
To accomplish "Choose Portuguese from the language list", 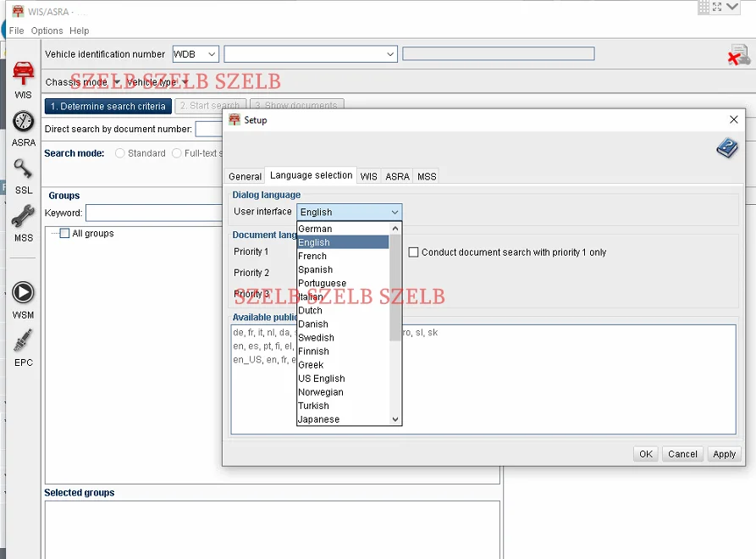I will coord(343,283).
